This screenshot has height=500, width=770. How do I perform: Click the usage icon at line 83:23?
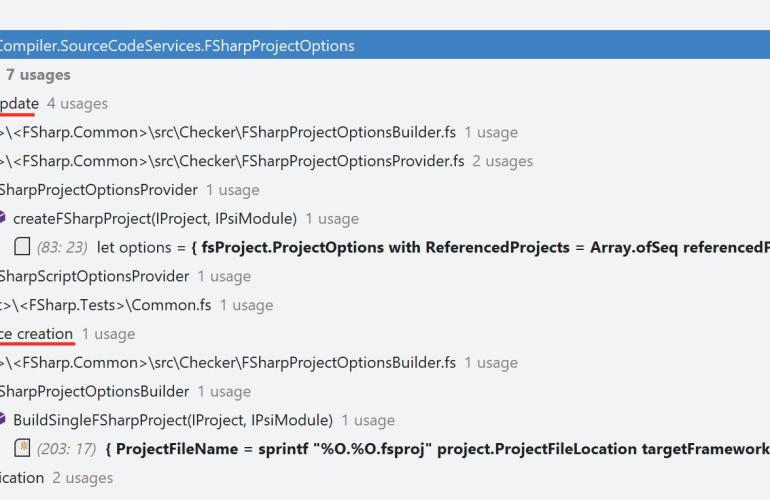[22, 247]
